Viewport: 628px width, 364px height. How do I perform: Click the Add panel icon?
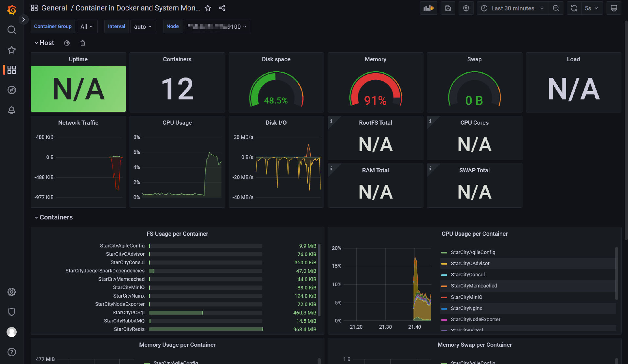[428, 8]
